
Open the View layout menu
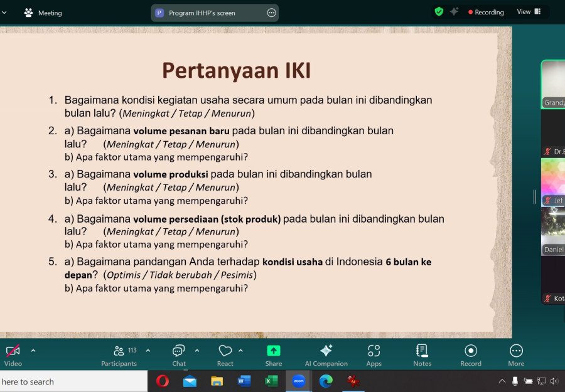click(x=529, y=11)
